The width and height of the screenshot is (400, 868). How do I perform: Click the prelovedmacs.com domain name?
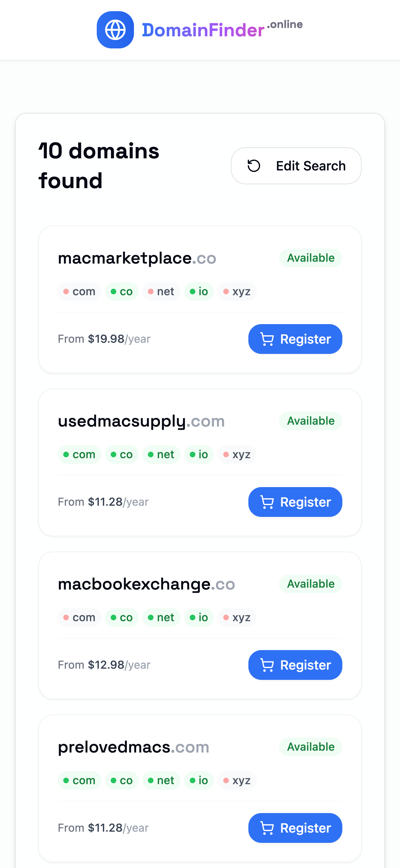(x=134, y=747)
